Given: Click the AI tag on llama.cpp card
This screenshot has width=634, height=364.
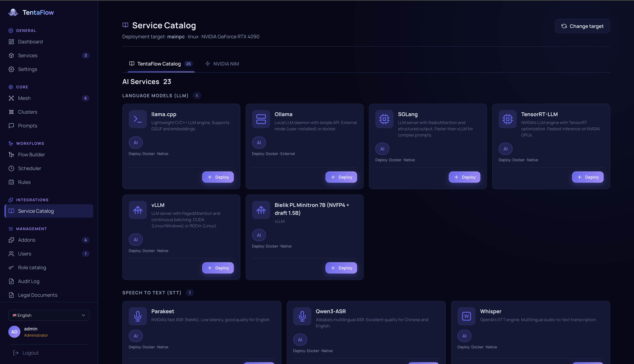Looking at the screenshot, I should [x=136, y=143].
